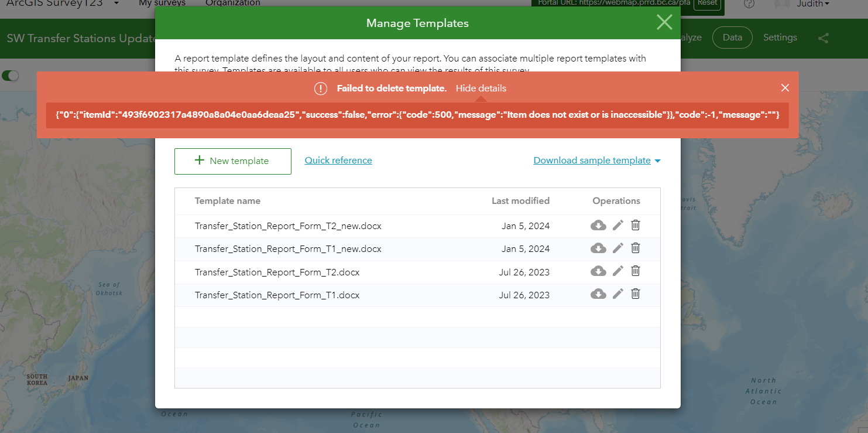Delete the Transfer_Station_Report_Form_T1_new.docx template
Image resolution: width=868 pixels, height=433 pixels.
636,248
